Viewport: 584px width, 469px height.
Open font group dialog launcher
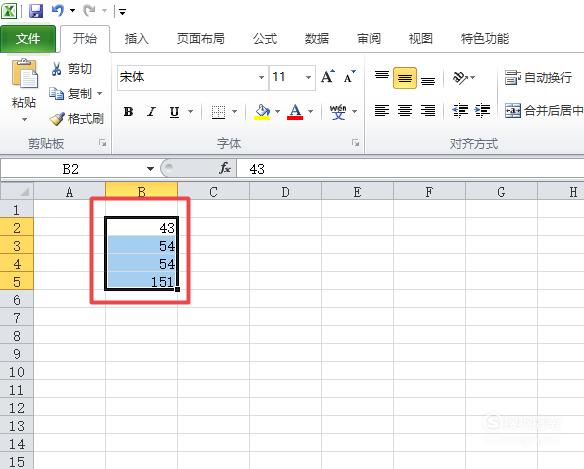click(x=356, y=143)
